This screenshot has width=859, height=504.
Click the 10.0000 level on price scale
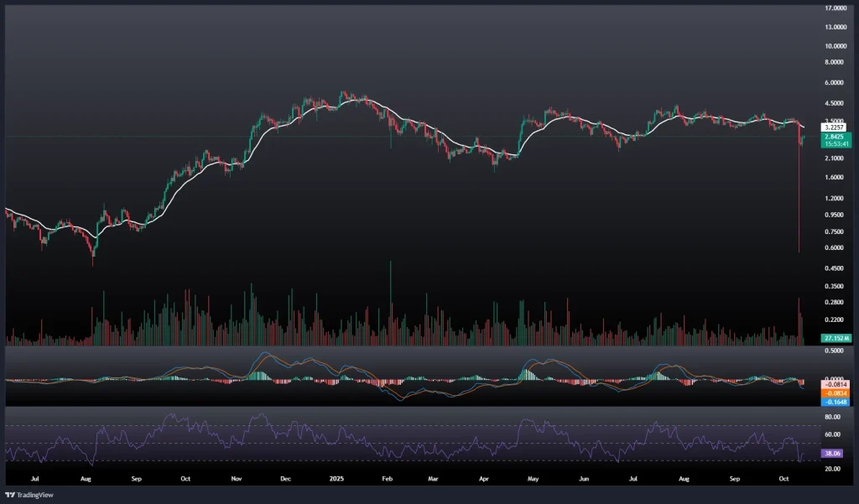click(x=836, y=46)
